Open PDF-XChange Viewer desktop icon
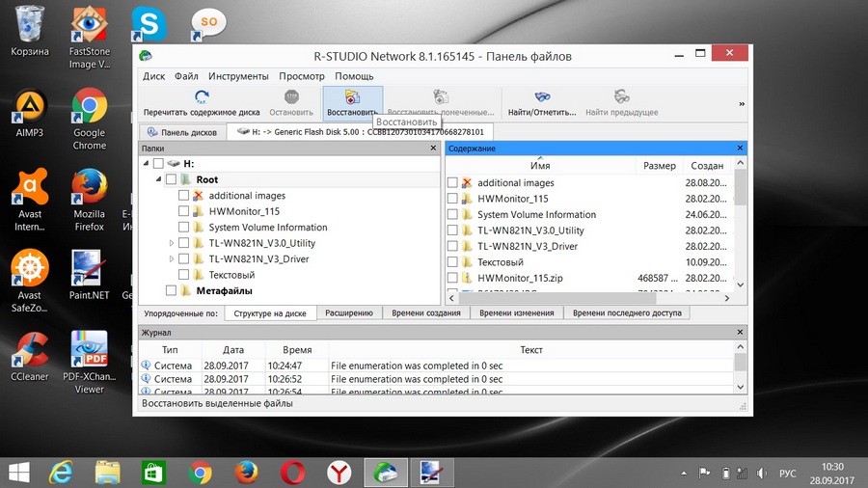The width and height of the screenshot is (868, 488). 89,363
